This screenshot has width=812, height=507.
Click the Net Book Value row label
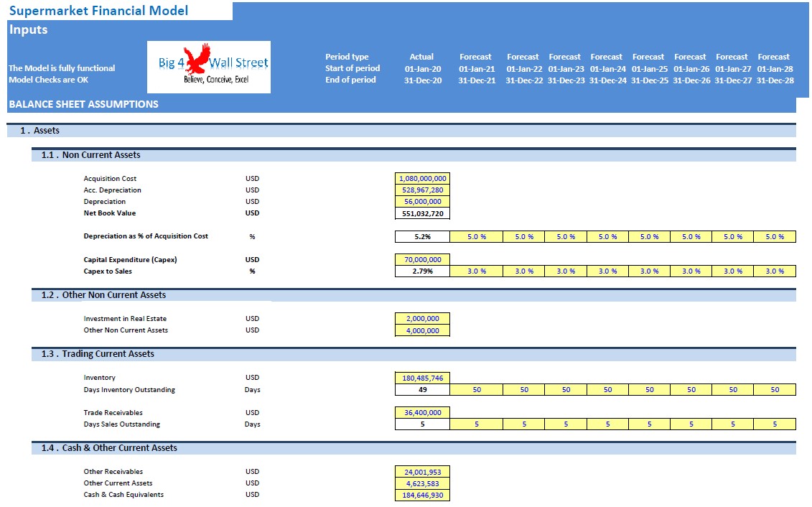point(109,213)
